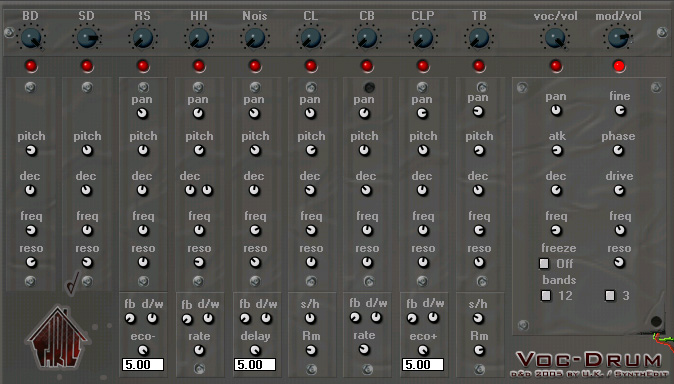Click the CB pan knob

click(364, 114)
